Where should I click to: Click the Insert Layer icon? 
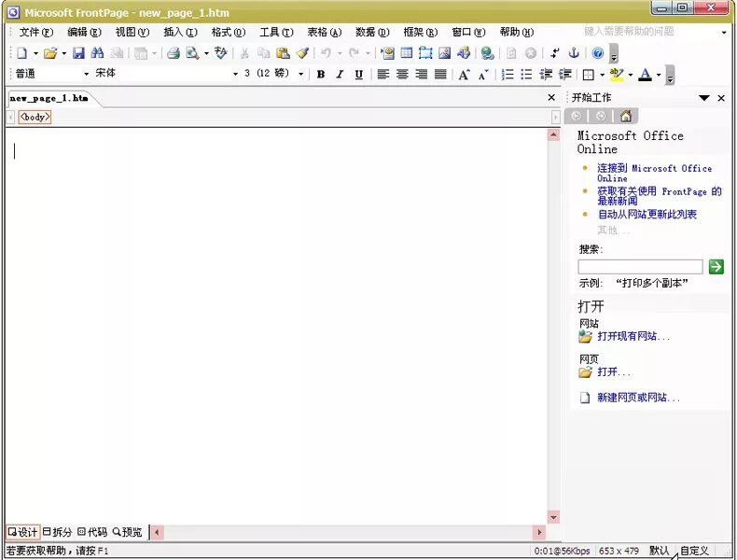click(x=425, y=53)
